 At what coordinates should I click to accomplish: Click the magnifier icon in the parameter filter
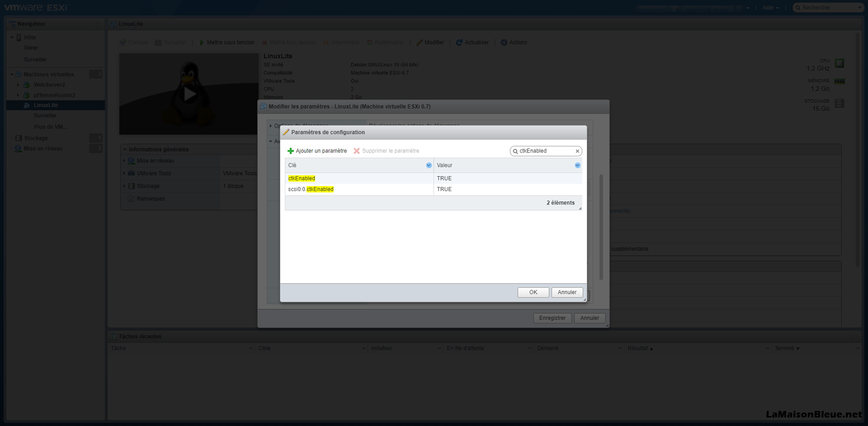click(515, 151)
